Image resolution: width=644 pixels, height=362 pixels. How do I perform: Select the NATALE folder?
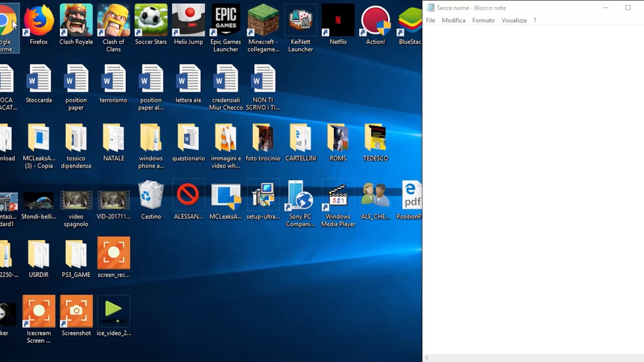(x=114, y=142)
